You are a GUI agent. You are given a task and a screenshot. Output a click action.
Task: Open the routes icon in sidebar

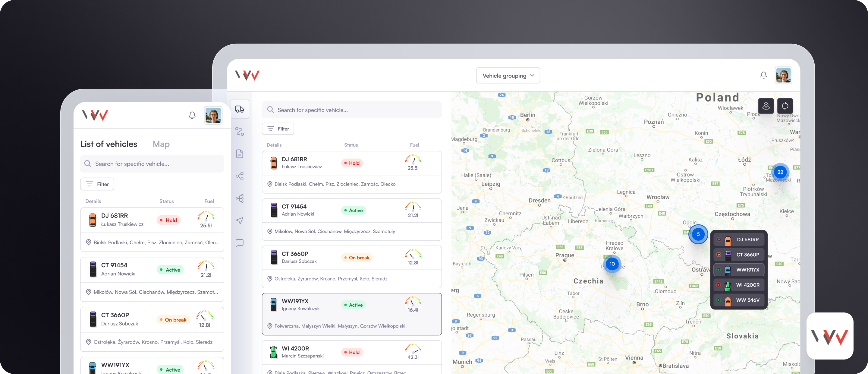(240, 132)
